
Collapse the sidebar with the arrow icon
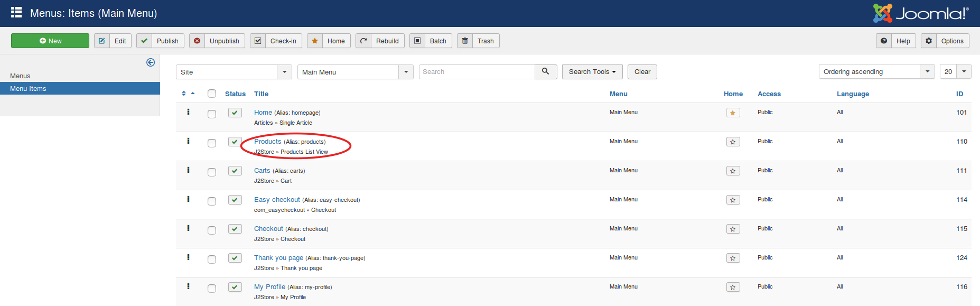(151, 62)
